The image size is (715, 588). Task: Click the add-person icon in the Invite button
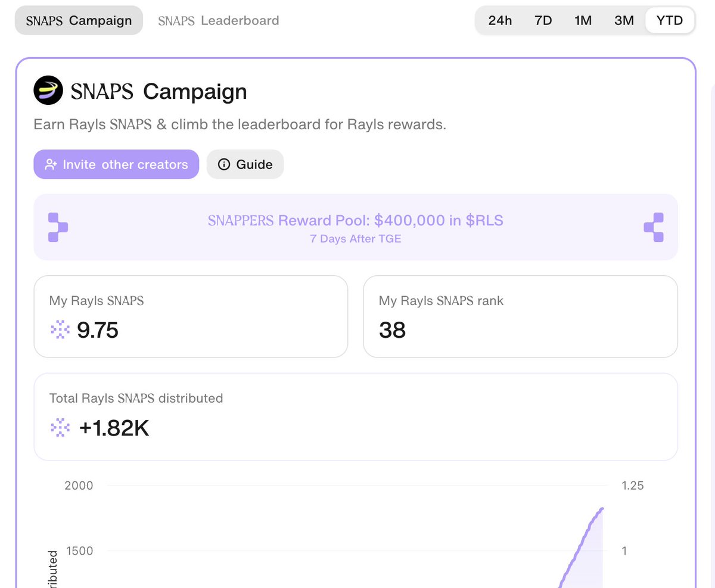51,164
